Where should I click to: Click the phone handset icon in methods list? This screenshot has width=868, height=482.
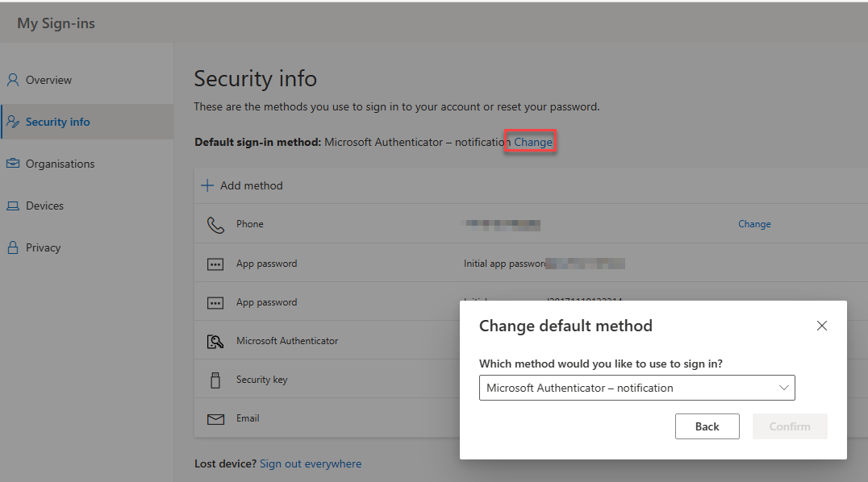pos(215,224)
